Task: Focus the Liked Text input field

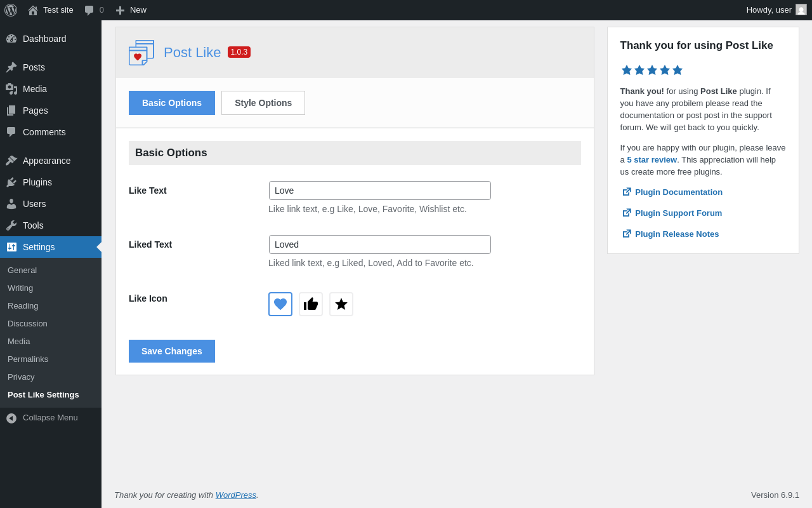Action: [x=379, y=244]
